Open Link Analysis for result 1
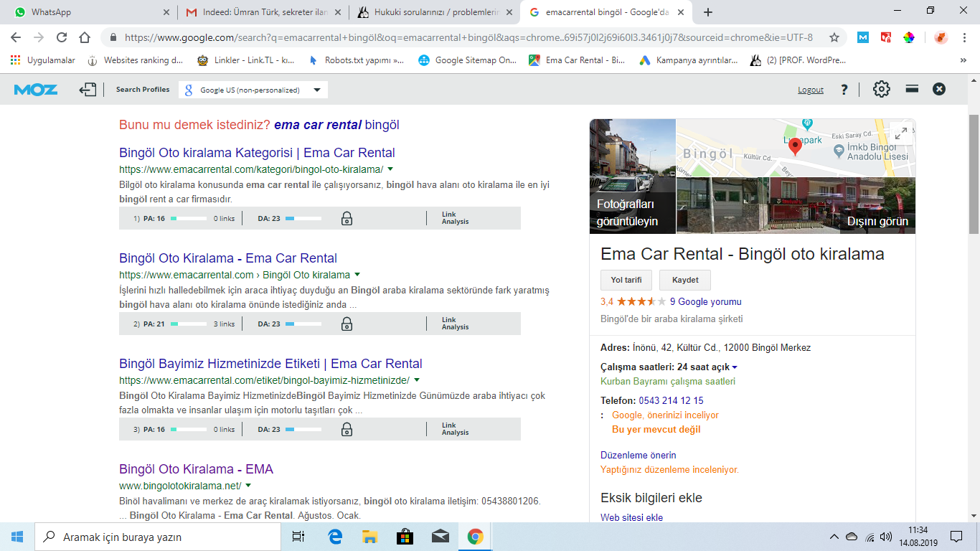Image resolution: width=980 pixels, height=551 pixels. [x=455, y=218]
